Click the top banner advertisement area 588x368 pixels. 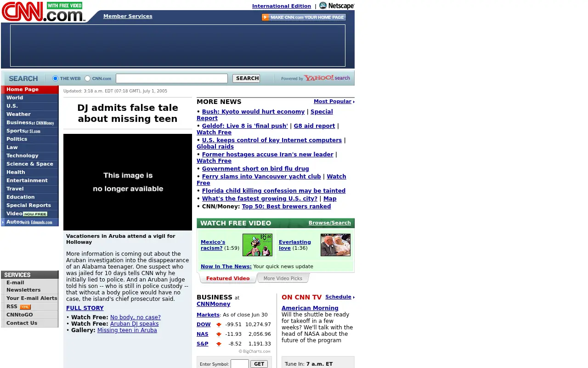[x=178, y=46]
